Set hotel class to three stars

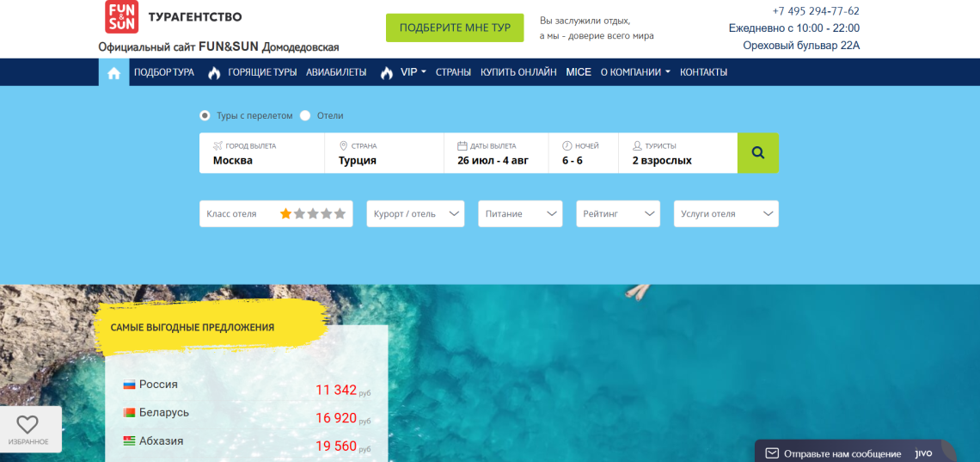click(x=313, y=214)
